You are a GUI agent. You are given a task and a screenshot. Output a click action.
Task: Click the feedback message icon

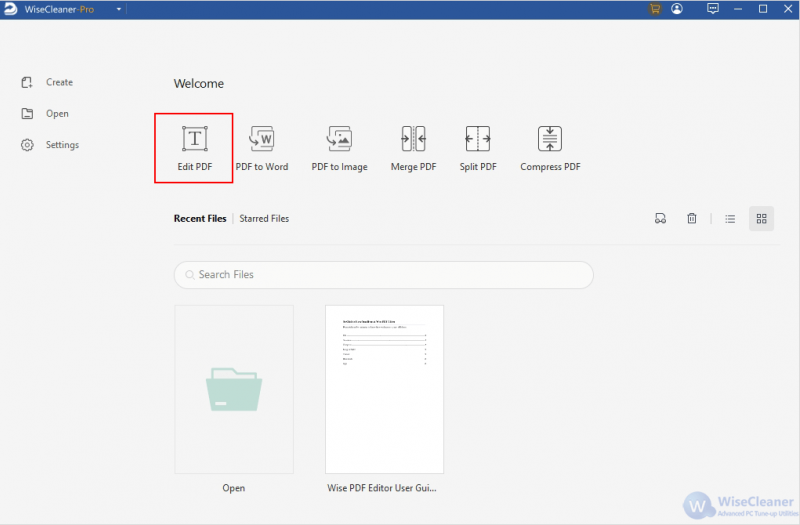713,9
